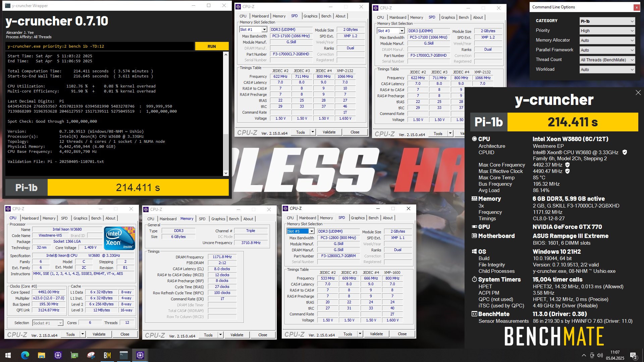Image resolution: width=644 pixels, height=362 pixels.
Task: Click the OS Windows icon in BenchMate
Action: [x=474, y=251]
